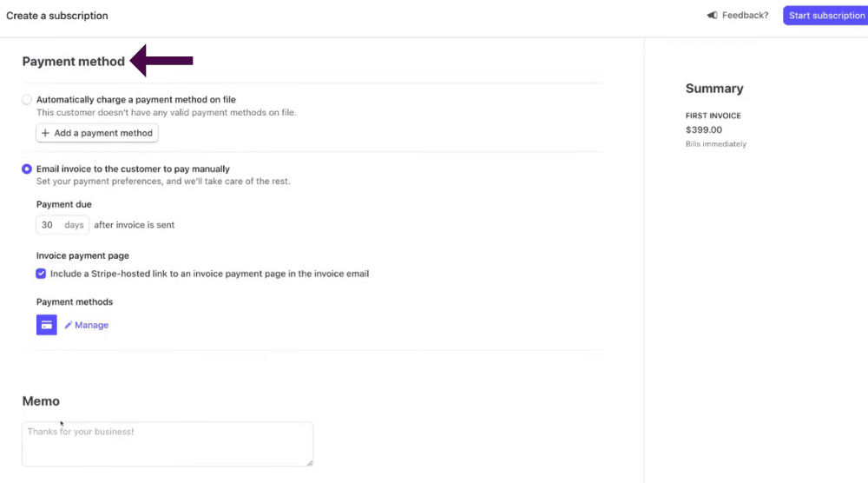Click into the Memo text area
The image size is (868, 483).
168,444
